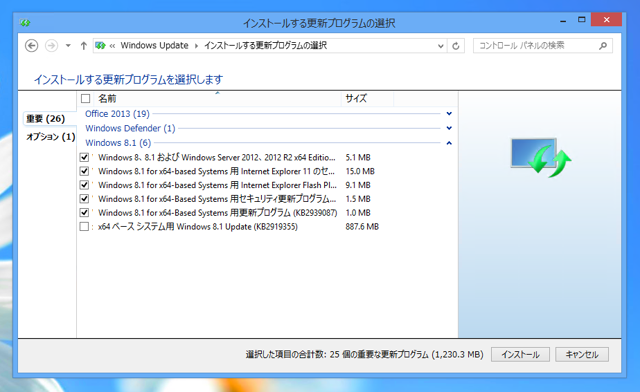
Task: Select the Internet Explorer 11 update row text
Action: (216, 171)
